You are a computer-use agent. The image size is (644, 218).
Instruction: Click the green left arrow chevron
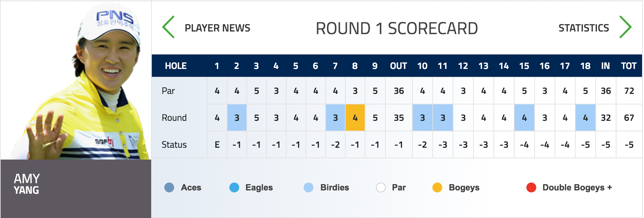(x=168, y=27)
